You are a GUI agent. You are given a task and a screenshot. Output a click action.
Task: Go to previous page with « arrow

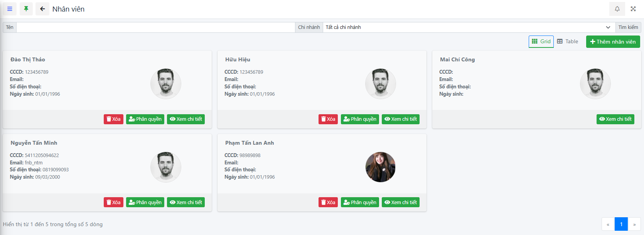(x=608, y=224)
